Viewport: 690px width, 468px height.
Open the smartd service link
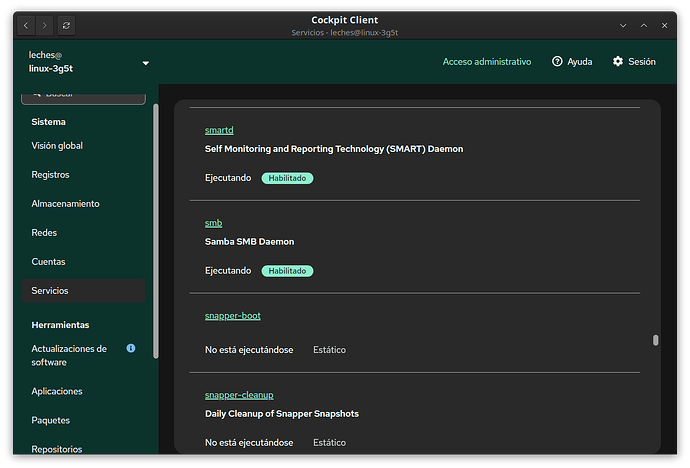coord(219,131)
